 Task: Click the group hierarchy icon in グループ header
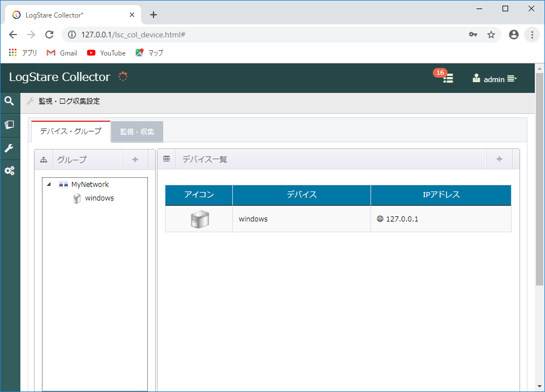click(x=44, y=160)
